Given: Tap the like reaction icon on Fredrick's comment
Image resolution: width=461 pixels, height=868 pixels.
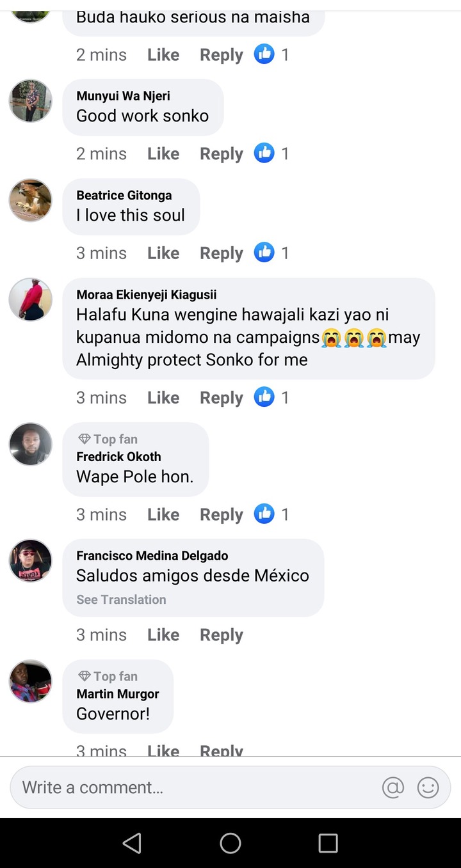Looking at the screenshot, I should point(264,514).
